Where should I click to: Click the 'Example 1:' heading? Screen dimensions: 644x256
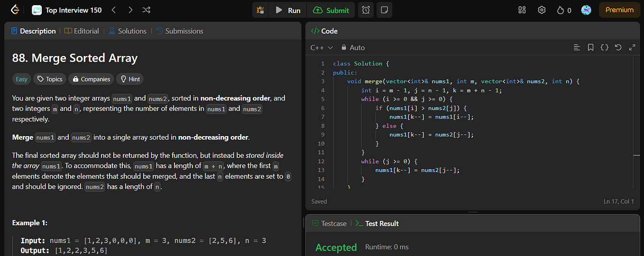(30, 223)
